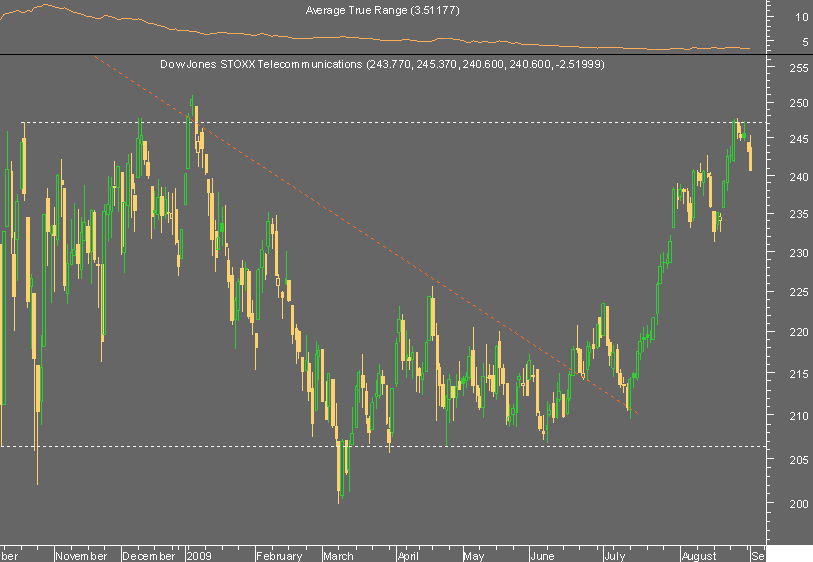The image size is (813, 562).
Task: Click the 10 value on the ATR axis
Action: 802,17
